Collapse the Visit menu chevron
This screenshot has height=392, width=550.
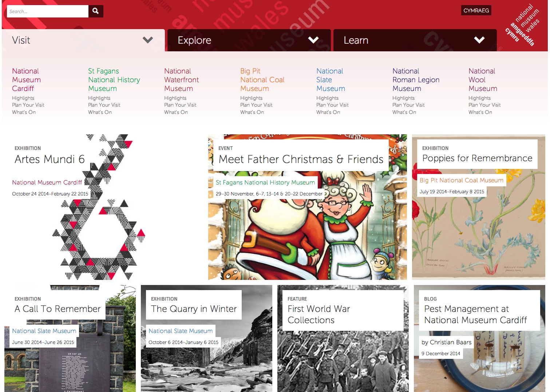148,40
